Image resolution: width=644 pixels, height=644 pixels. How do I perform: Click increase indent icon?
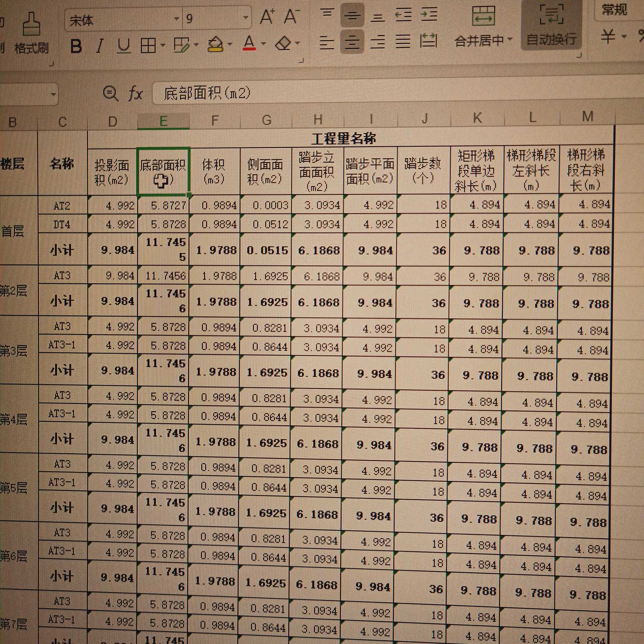pyautogui.click(x=429, y=15)
